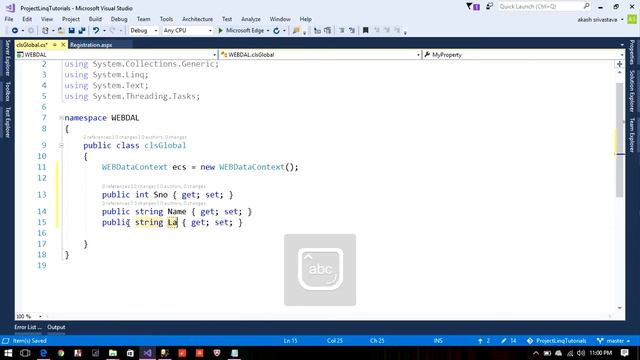Click the New Project toolbar icon
640x360 pixels.
45,31
